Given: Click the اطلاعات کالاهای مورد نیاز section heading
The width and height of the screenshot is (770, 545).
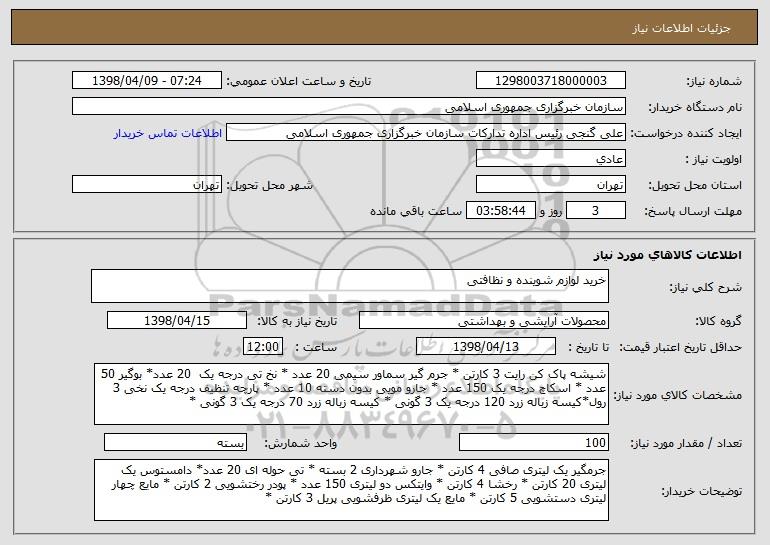Looking at the screenshot, I should coord(667,255).
